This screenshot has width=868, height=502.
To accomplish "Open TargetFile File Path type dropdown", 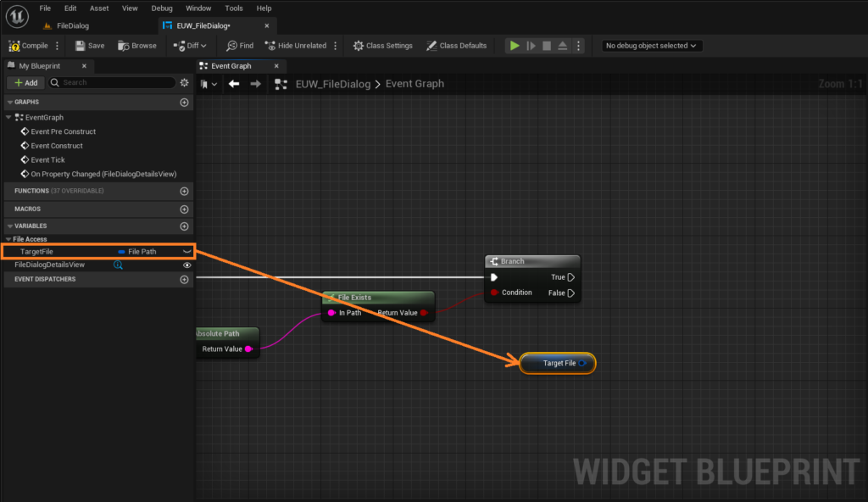I will coord(138,252).
